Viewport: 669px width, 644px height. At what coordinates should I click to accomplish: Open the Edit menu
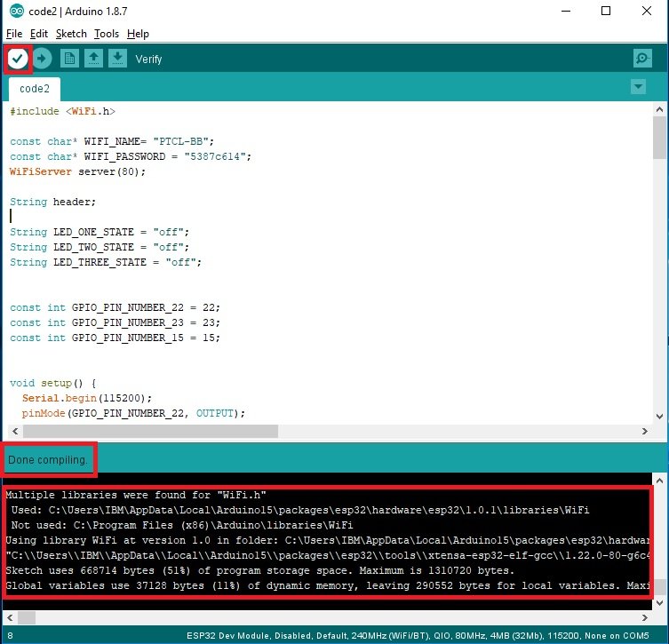pyautogui.click(x=39, y=34)
